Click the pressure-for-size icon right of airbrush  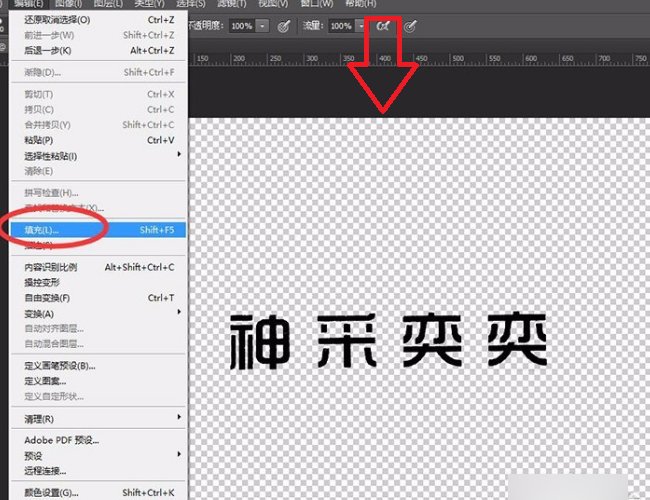410,27
